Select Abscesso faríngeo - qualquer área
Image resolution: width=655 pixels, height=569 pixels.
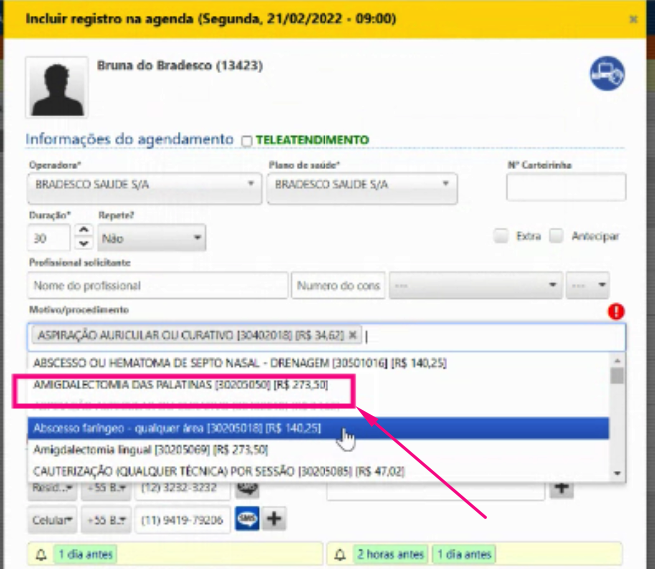pos(318,428)
